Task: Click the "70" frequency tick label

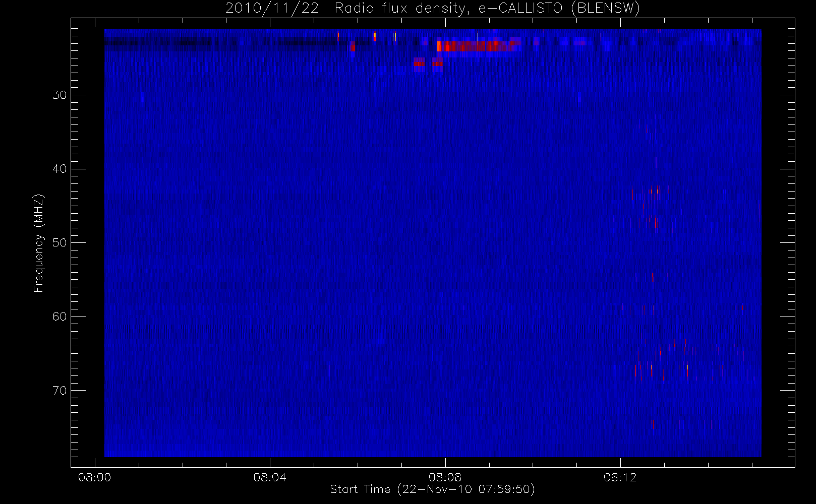Action: click(x=60, y=391)
